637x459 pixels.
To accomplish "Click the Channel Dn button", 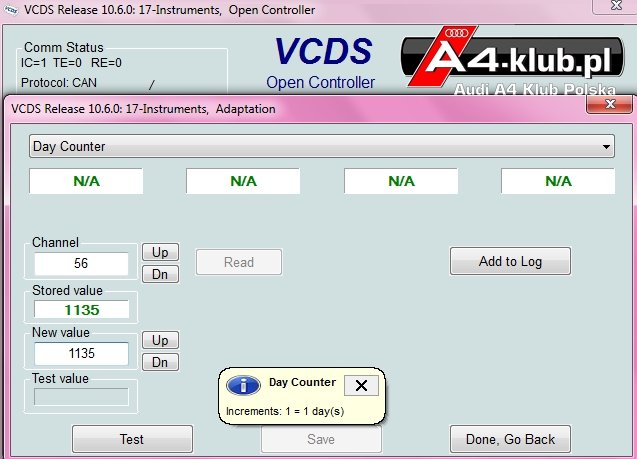I will [x=160, y=274].
